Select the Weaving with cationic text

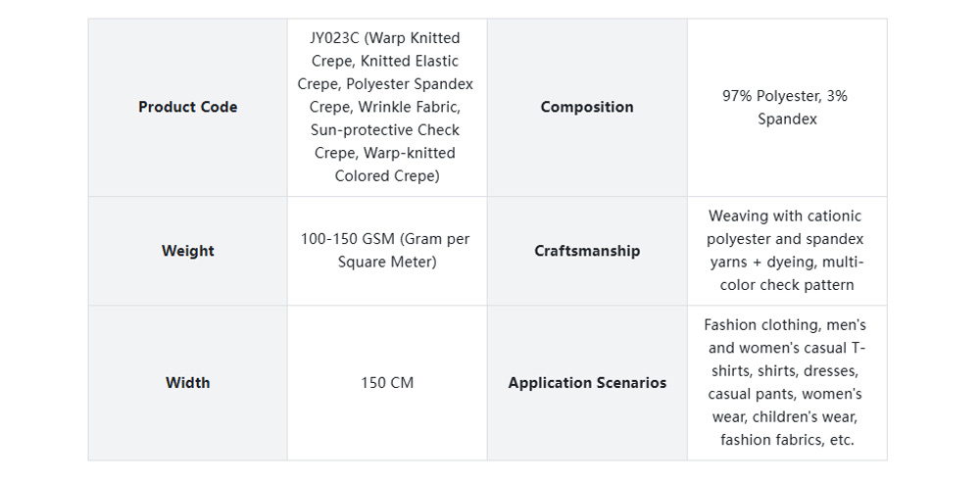point(785,216)
